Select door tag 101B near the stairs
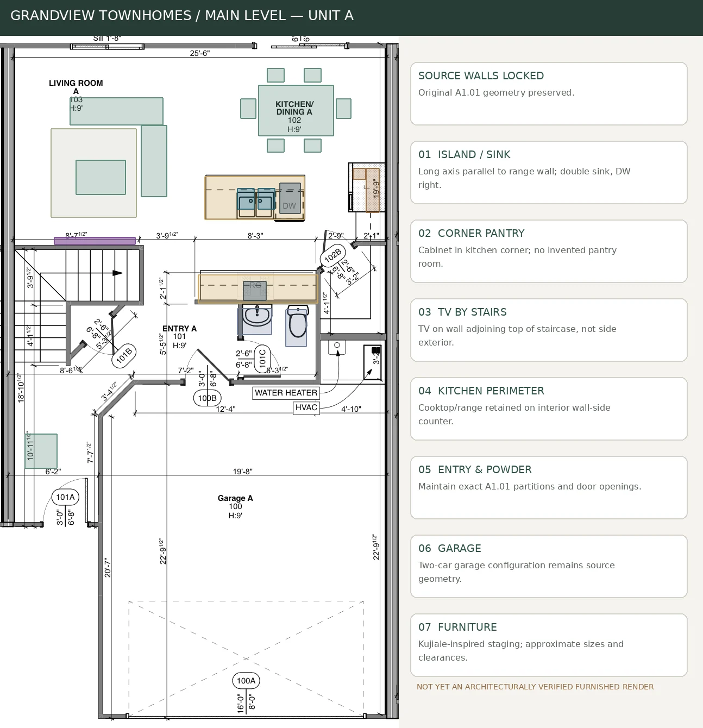The image size is (703, 728). point(124,355)
